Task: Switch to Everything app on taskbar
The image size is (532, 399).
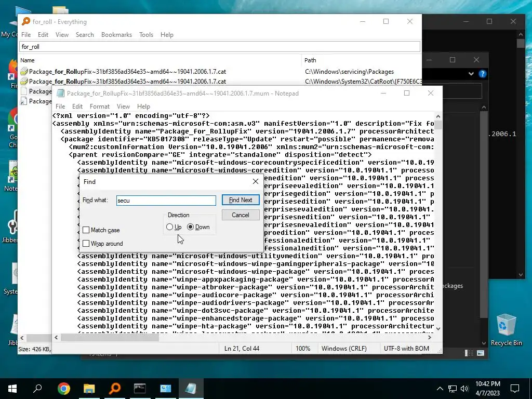Action: pyautogui.click(x=115, y=388)
